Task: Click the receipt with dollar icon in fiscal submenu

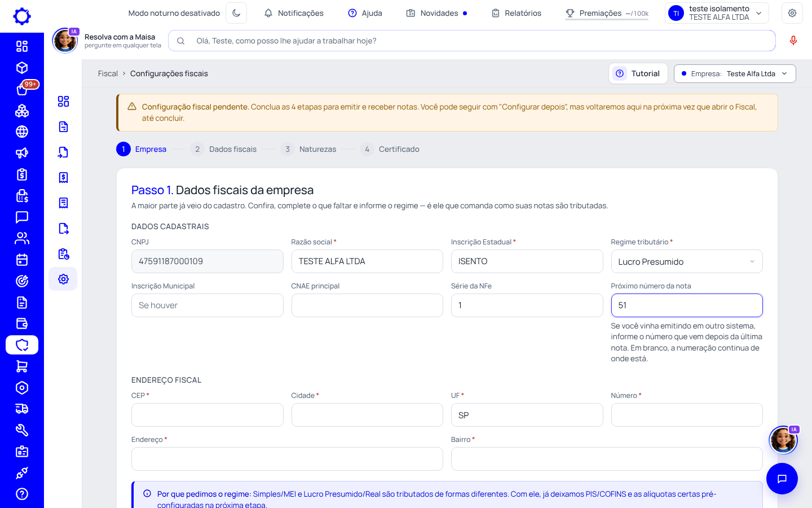Action: [63, 177]
